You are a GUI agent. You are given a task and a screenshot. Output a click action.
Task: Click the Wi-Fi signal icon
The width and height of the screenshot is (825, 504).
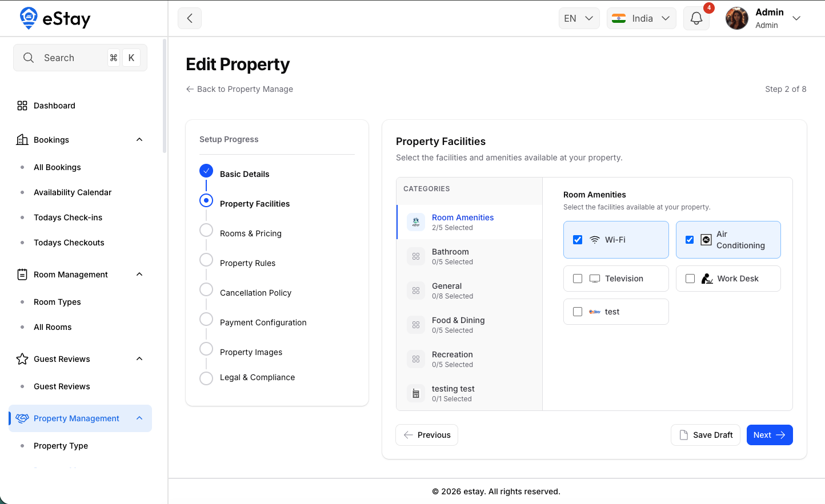(595, 240)
